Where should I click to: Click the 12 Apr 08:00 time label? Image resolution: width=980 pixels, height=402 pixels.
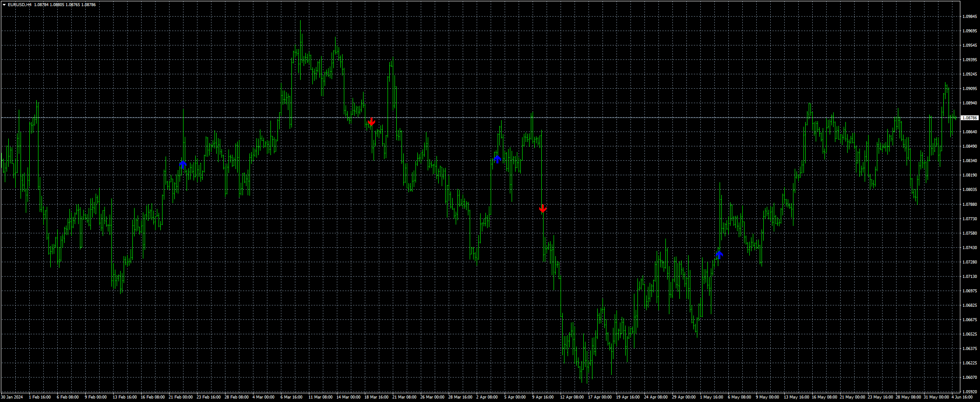[x=572, y=397]
